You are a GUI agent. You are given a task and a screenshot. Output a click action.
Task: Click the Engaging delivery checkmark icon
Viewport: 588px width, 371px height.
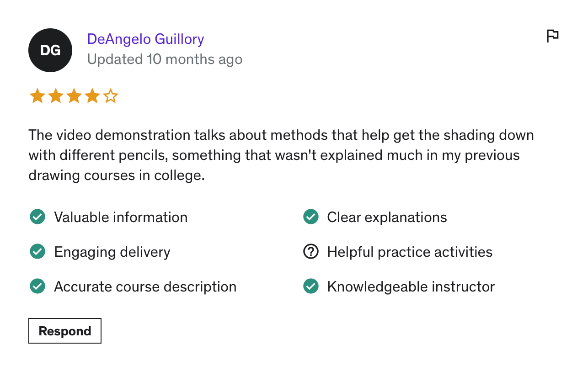(x=37, y=252)
